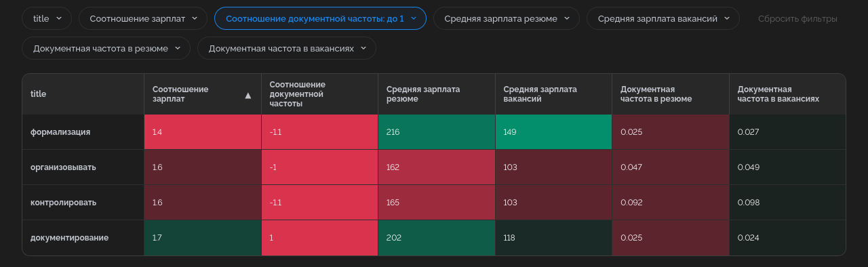Sort by "Средняя зарплата вакансий" column header

[553, 94]
